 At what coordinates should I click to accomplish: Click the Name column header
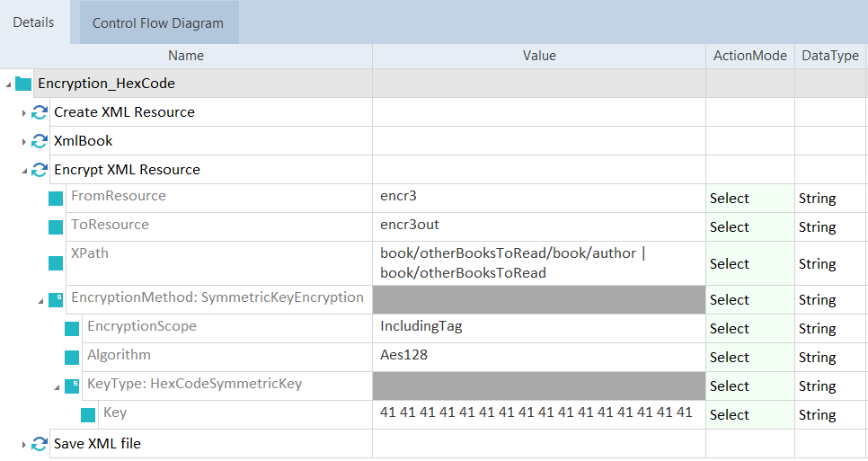click(186, 56)
